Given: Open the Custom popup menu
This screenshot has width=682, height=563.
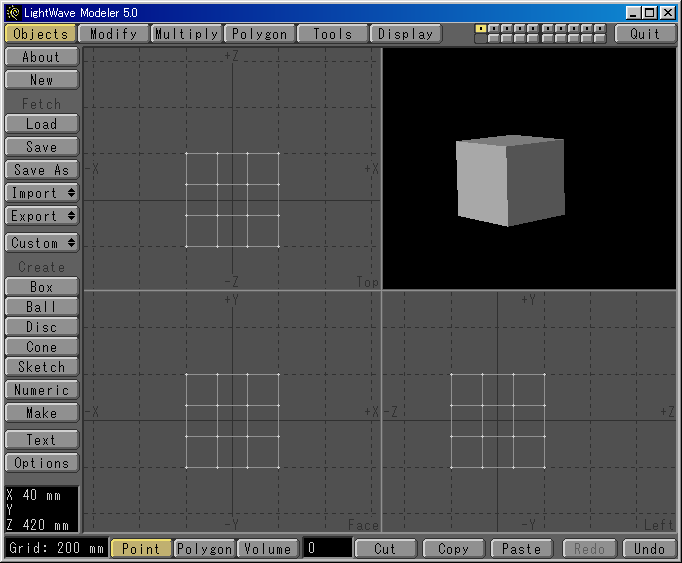Looking at the screenshot, I should (41, 243).
